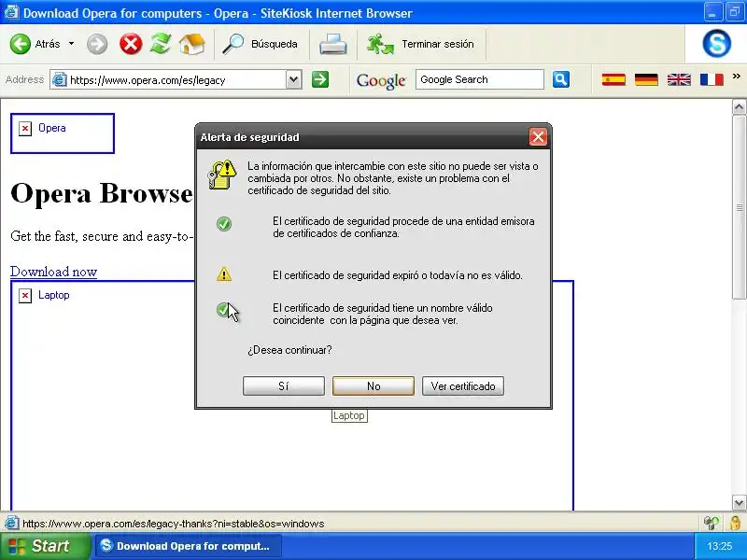Click the green check beside valid name text
The image size is (747, 560).
222,310
